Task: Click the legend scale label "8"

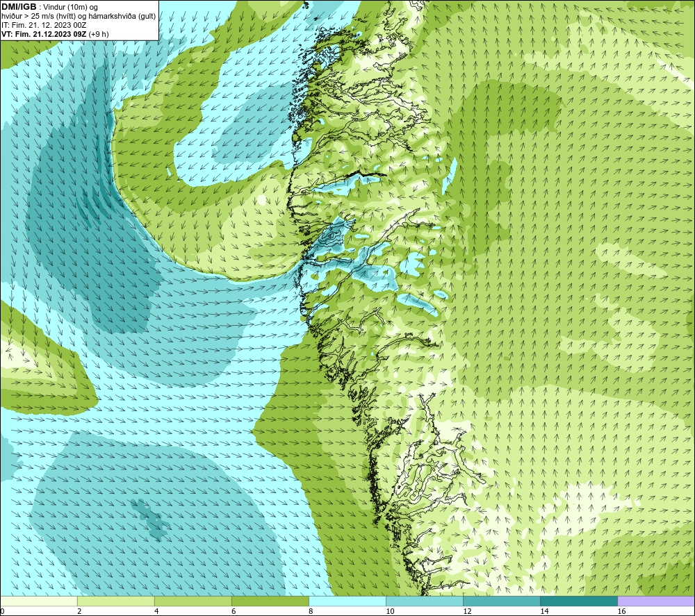Action: coord(311,611)
